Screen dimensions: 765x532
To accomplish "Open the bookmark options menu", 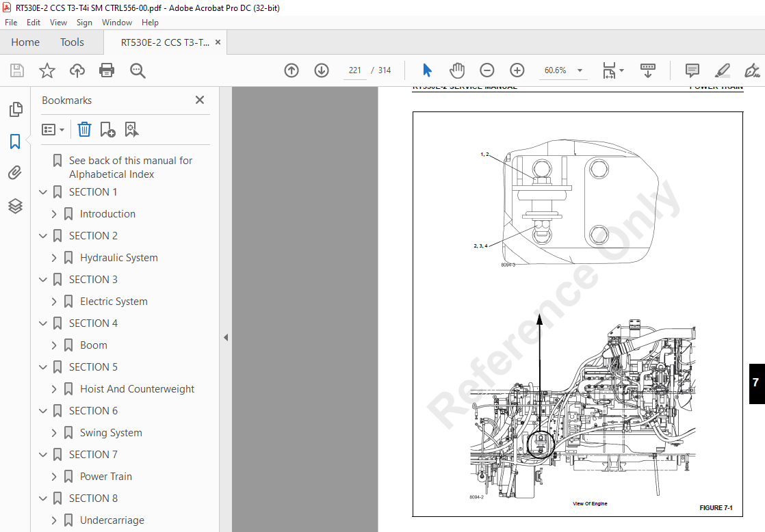I will pos(53,130).
